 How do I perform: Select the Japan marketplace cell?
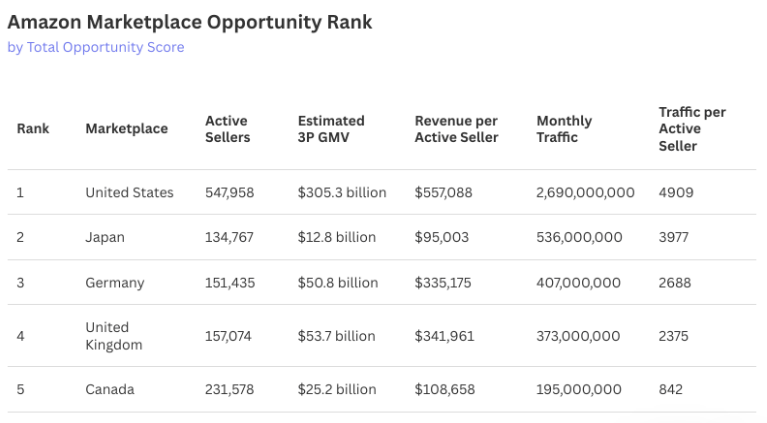pyautogui.click(x=105, y=238)
